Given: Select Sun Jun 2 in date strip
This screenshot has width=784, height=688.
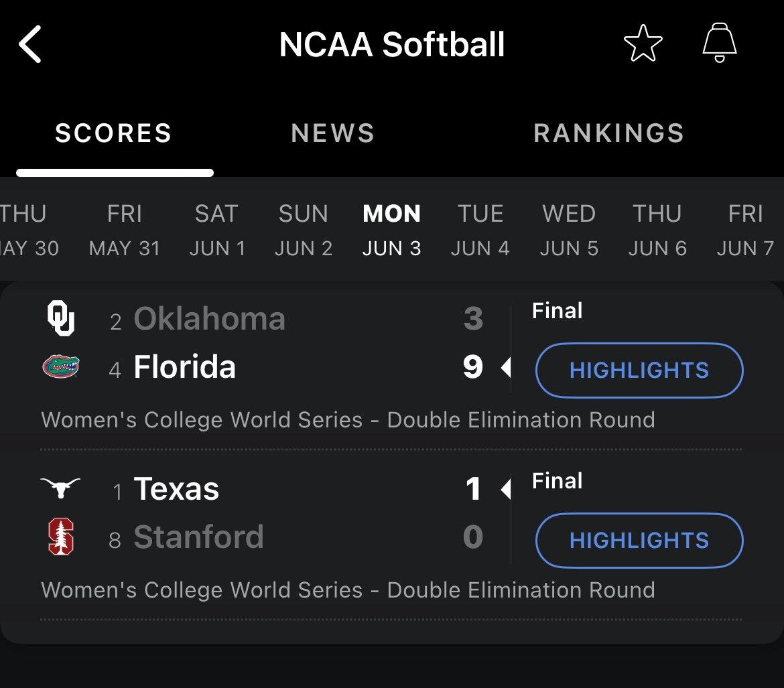Looking at the screenshot, I should click(304, 230).
